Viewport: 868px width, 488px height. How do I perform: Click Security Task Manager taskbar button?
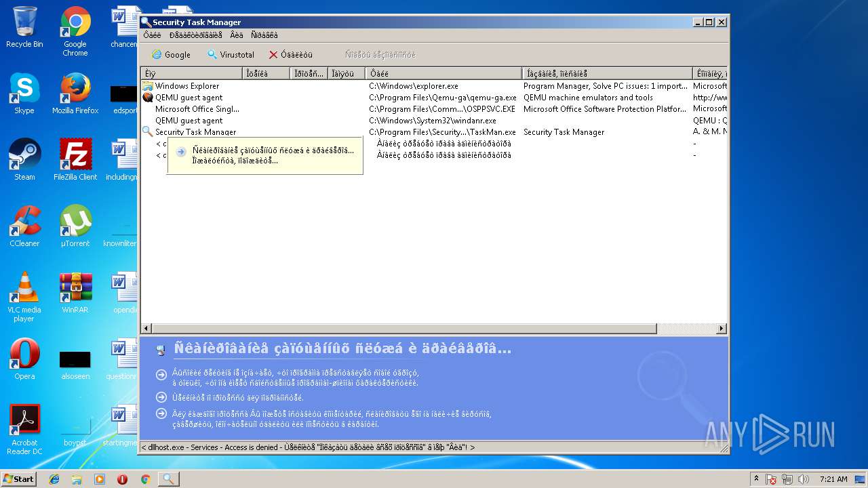pos(168,479)
